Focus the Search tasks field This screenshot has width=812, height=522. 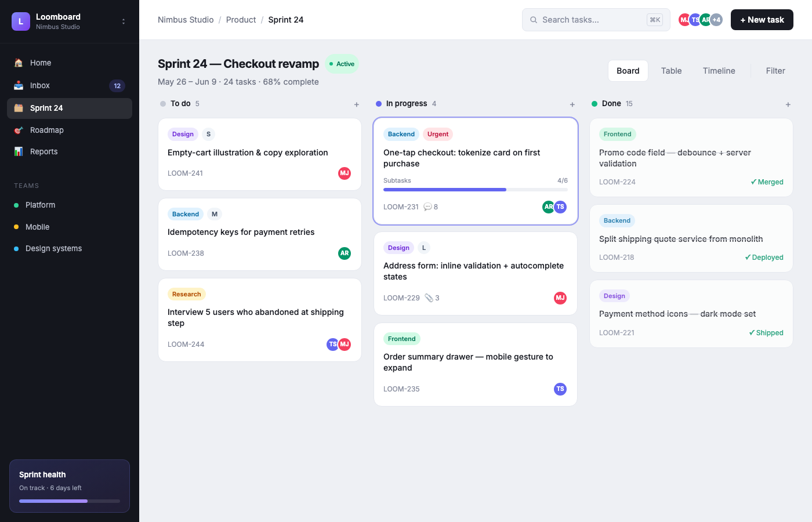[x=596, y=20]
